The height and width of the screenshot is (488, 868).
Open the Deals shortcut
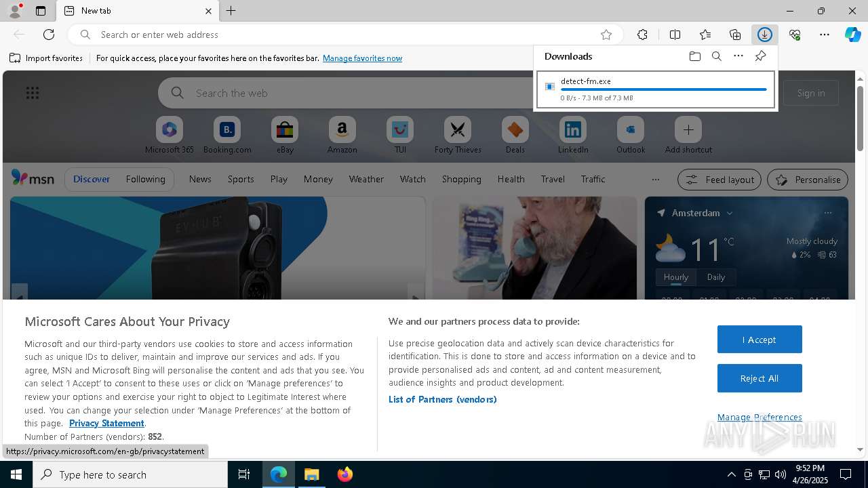click(515, 136)
